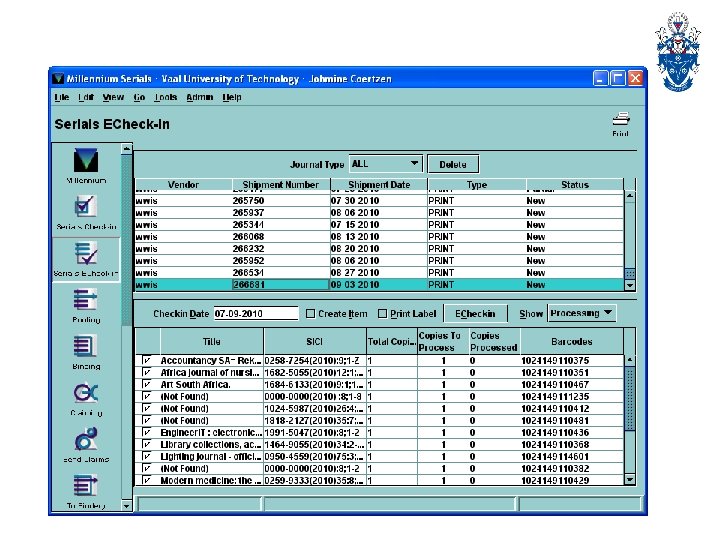Uncheck checkbox for barcode 1024149111235 row

(146, 396)
